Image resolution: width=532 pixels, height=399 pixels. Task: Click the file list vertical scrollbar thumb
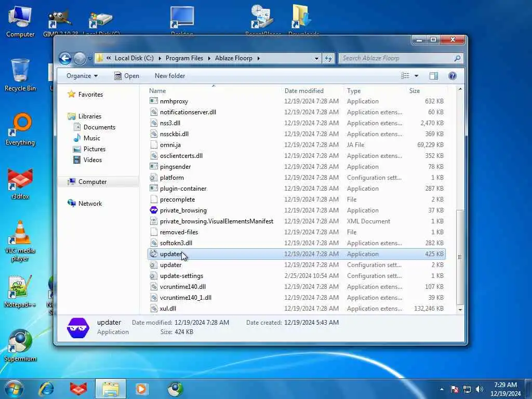tap(460, 257)
